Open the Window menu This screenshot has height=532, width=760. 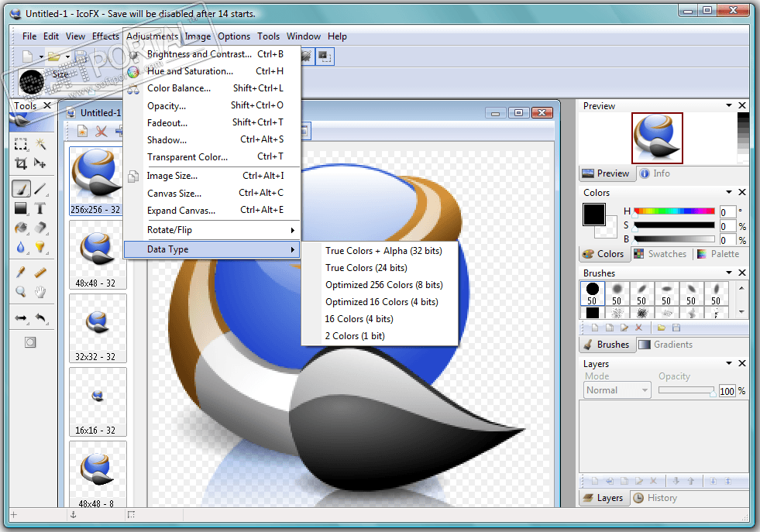(x=304, y=36)
